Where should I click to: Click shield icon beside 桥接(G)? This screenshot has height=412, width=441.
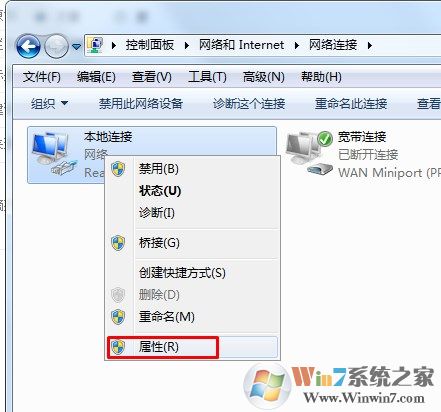coord(118,243)
